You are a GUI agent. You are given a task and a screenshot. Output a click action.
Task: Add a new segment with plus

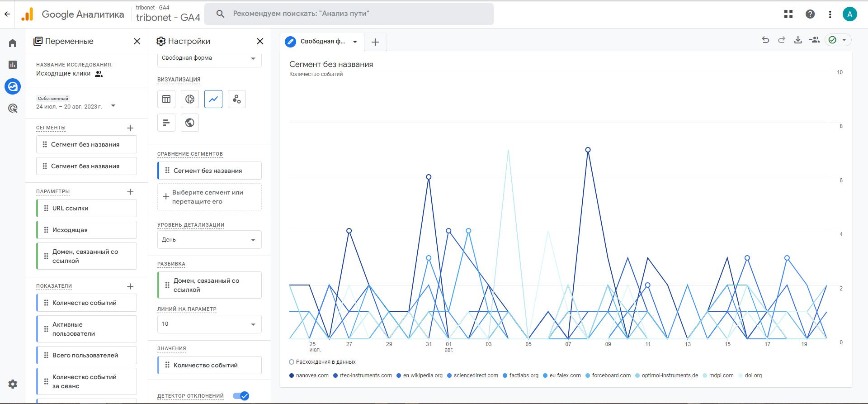[130, 128]
